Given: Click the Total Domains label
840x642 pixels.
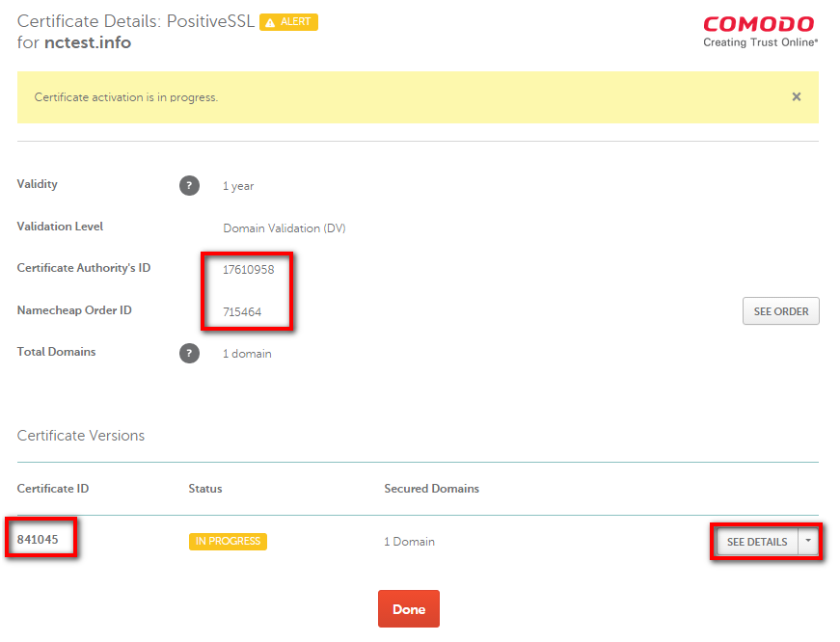Looking at the screenshot, I should (x=56, y=352).
